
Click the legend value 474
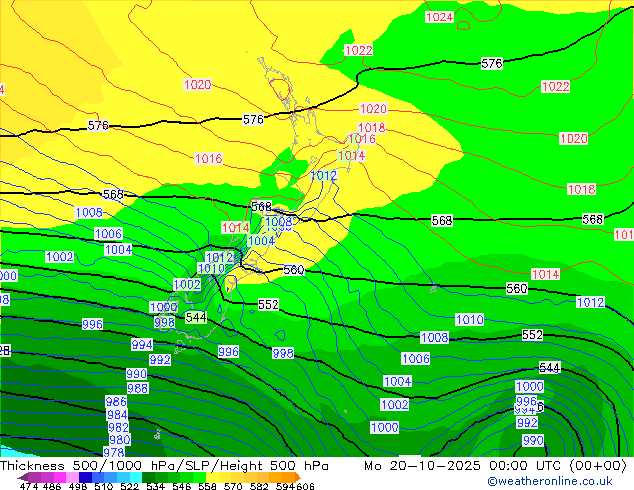(x=29, y=486)
